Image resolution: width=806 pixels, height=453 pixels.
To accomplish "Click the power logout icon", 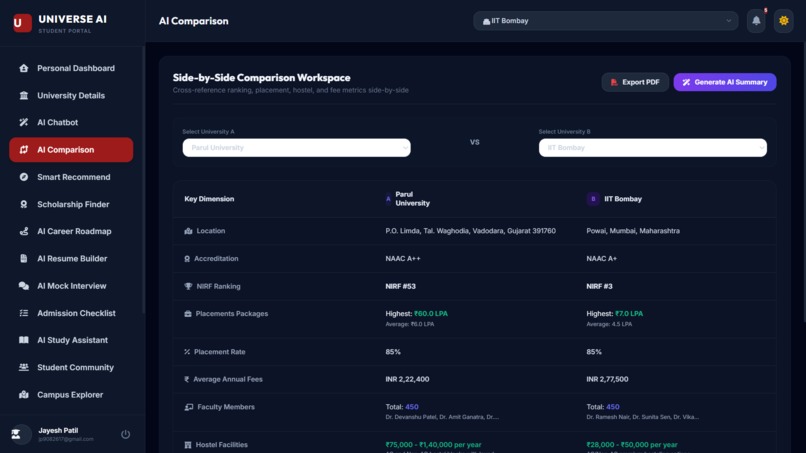I will [x=125, y=434].
